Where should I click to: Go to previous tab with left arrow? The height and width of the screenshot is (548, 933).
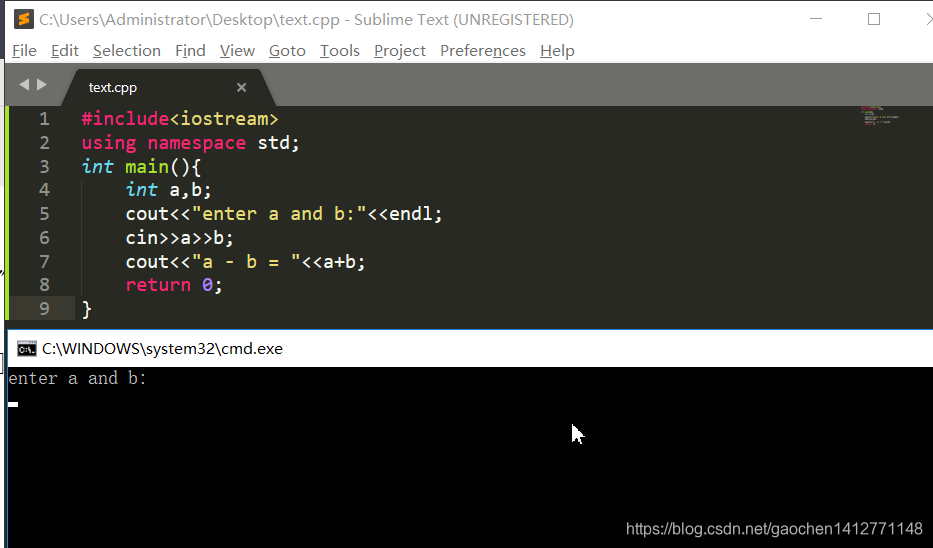click(x=24, y=84)
